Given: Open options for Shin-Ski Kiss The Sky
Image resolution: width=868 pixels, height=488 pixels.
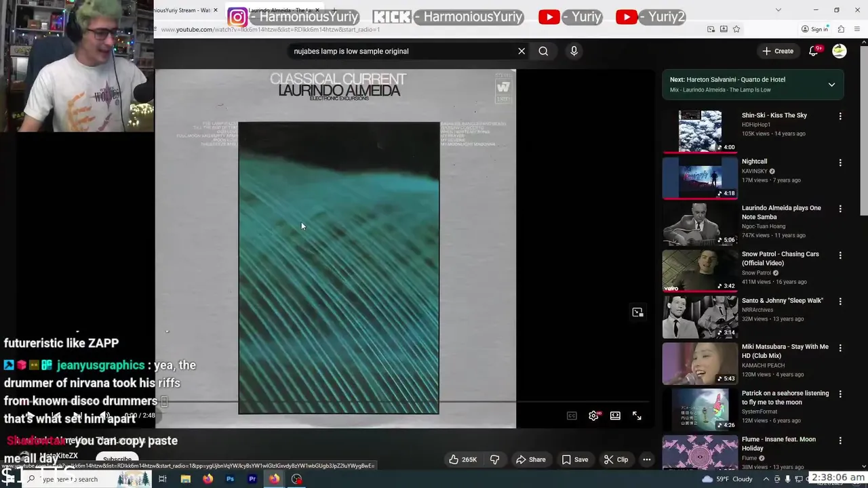Looking at the screenshot, I should coord(840,117).
